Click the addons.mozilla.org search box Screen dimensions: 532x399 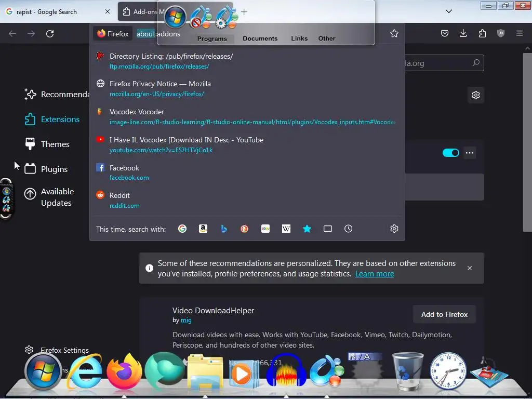pyautogui.click(x=445, y=63)
